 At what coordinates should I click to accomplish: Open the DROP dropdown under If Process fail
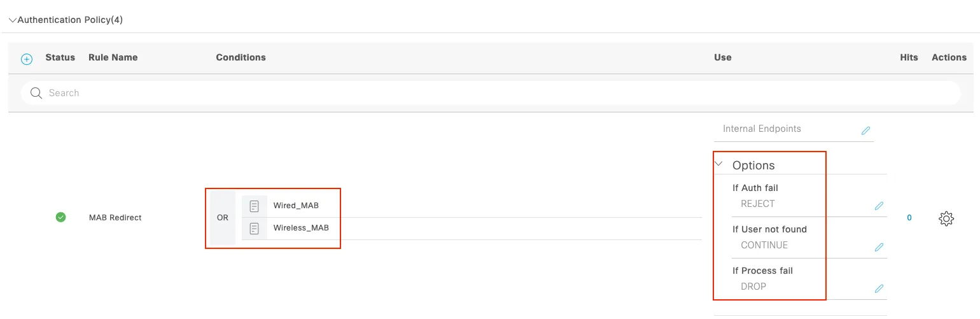click(x=753, y=287)
